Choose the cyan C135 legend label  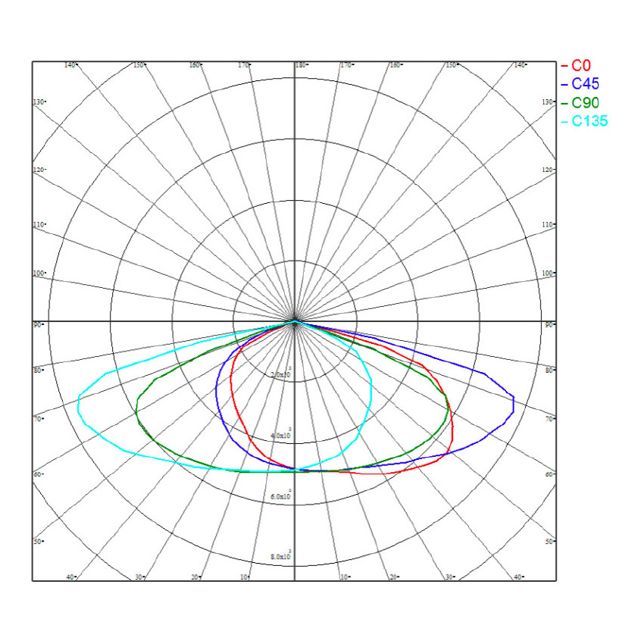(x=589, y=120)
